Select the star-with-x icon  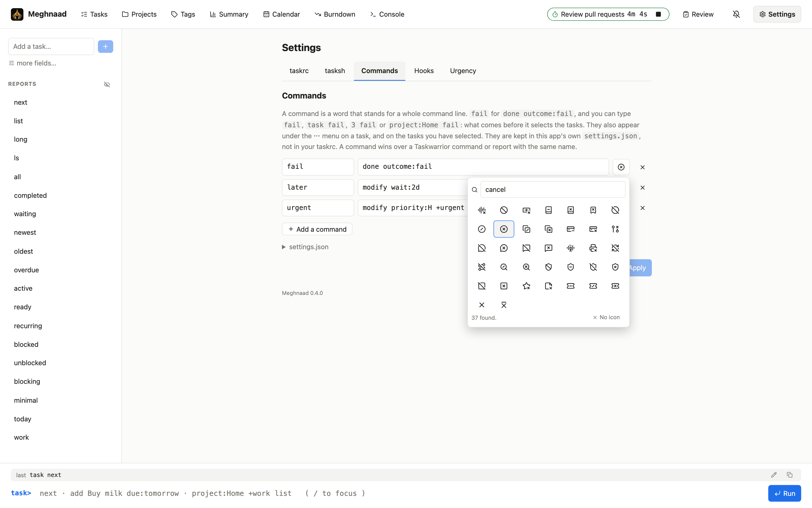tap(526, 286)
